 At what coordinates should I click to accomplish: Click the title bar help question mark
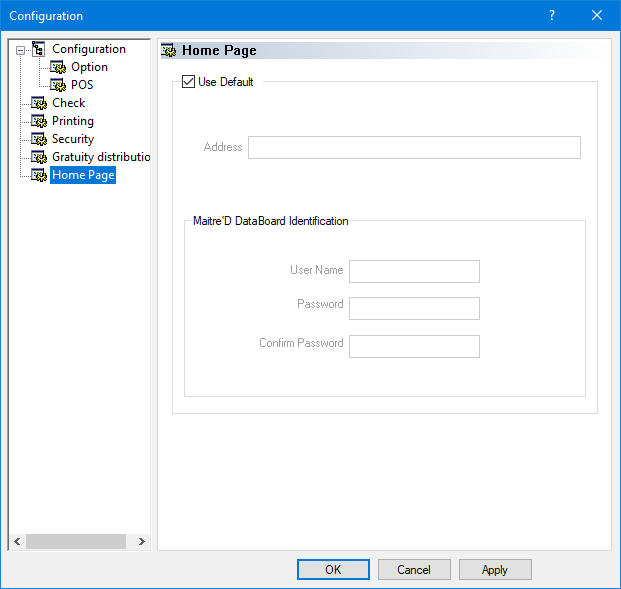click(x=552, y=15)
